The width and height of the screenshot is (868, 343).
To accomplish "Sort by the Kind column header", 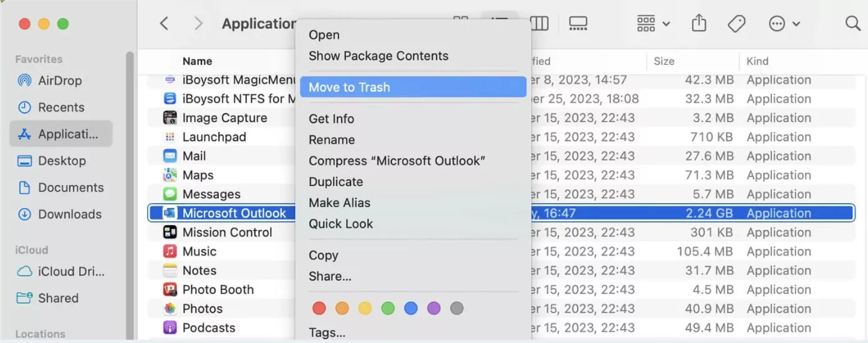I will point(757,61).
